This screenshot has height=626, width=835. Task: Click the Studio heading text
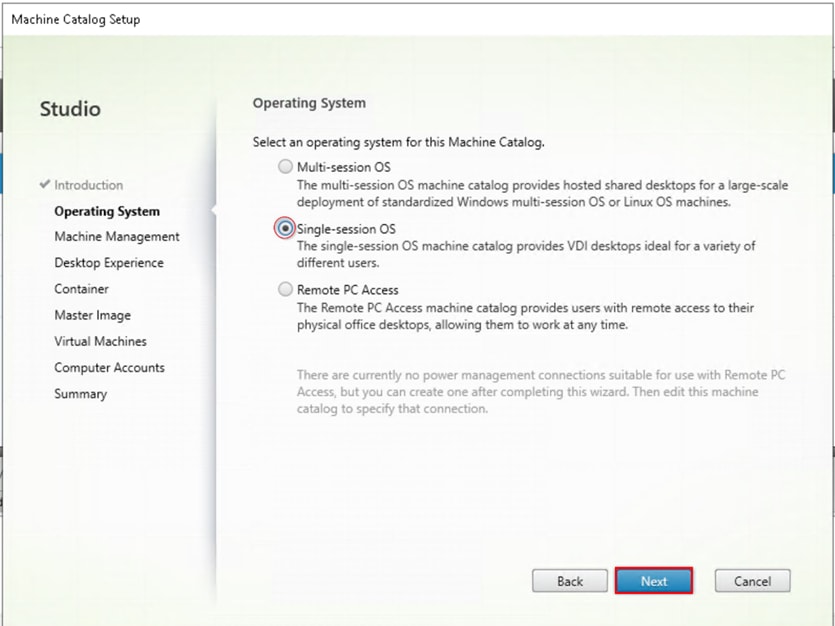70,109
